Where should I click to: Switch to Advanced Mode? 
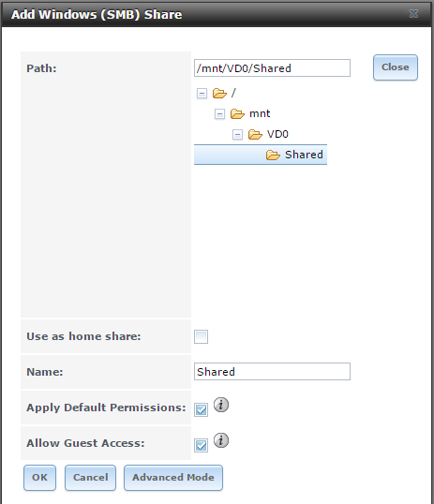pos(173,478)
